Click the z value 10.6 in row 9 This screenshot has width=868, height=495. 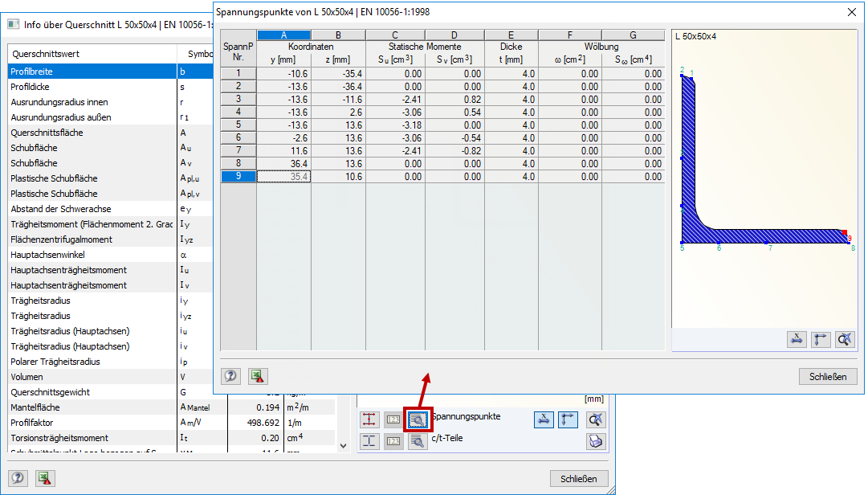click(338, 177)
